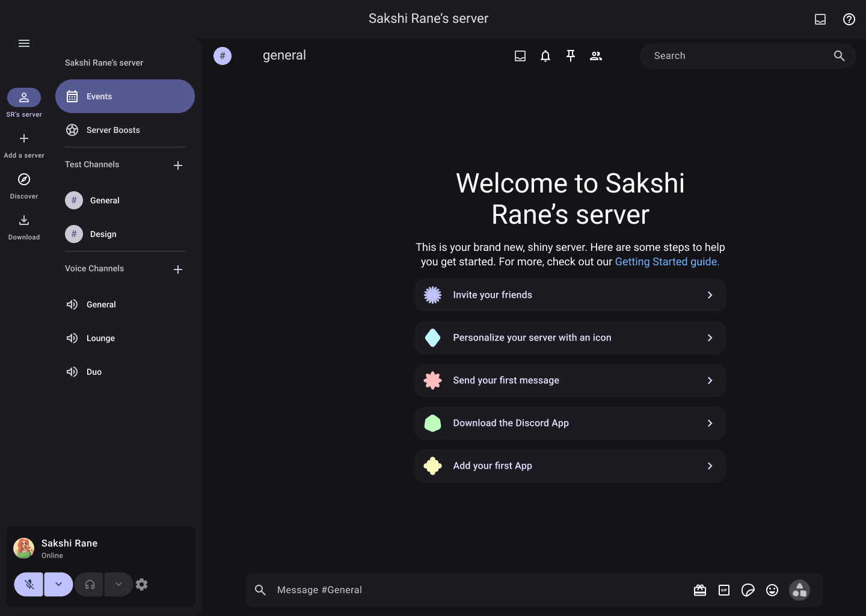
Task: Click Personalize your server with an icon
Action: pos(570,337)
